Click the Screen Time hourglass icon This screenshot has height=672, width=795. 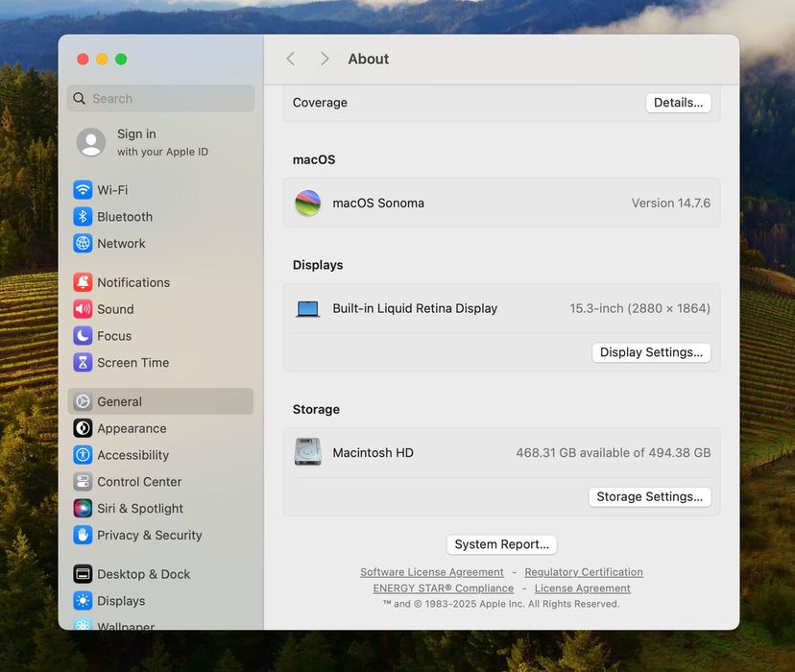point(83,362)
